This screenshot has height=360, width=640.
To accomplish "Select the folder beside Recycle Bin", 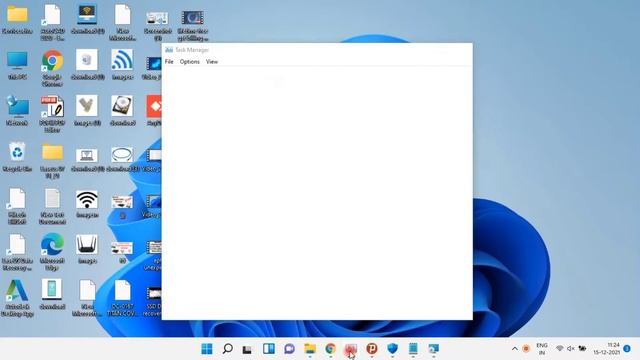I will (52, 161).
